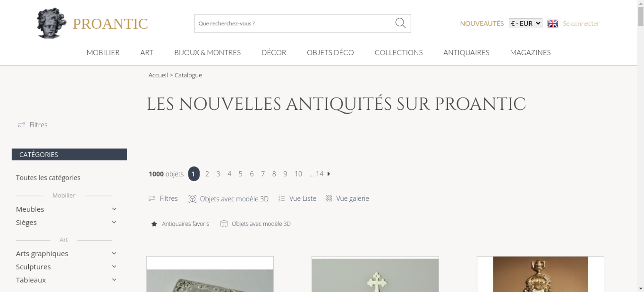The image size is (644, 292).
Task: Expand the Tableaux category chevron
Action: 114,280
